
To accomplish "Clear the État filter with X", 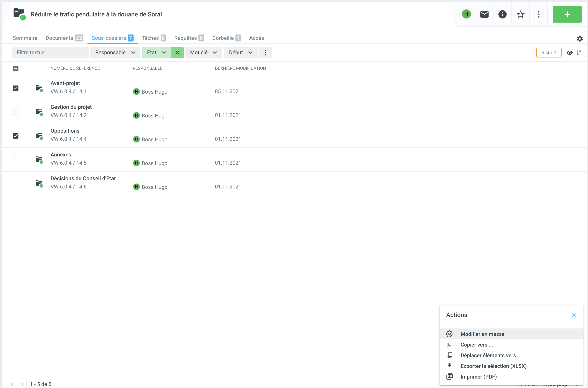I will point(177,53).
